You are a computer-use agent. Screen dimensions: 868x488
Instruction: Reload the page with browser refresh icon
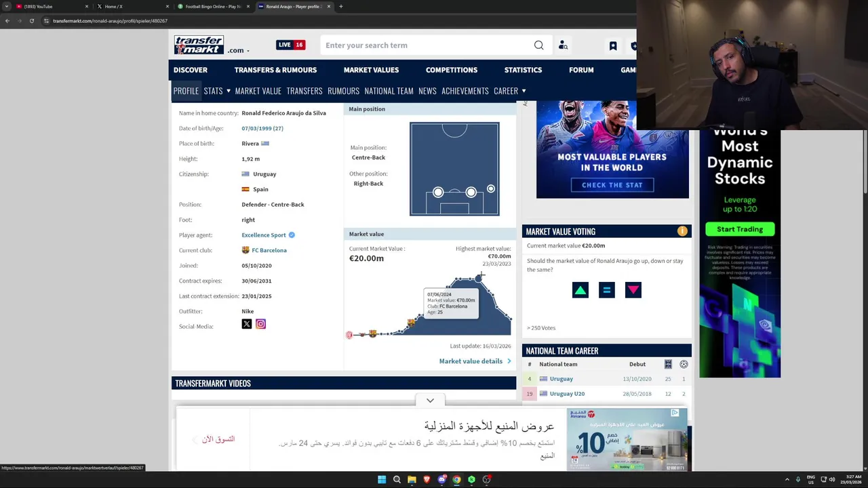point(31,21)
